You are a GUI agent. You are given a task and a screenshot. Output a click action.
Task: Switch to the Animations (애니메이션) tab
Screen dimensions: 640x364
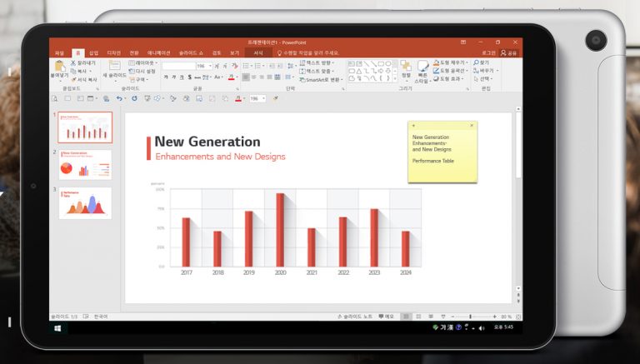[x=158, y=52]
